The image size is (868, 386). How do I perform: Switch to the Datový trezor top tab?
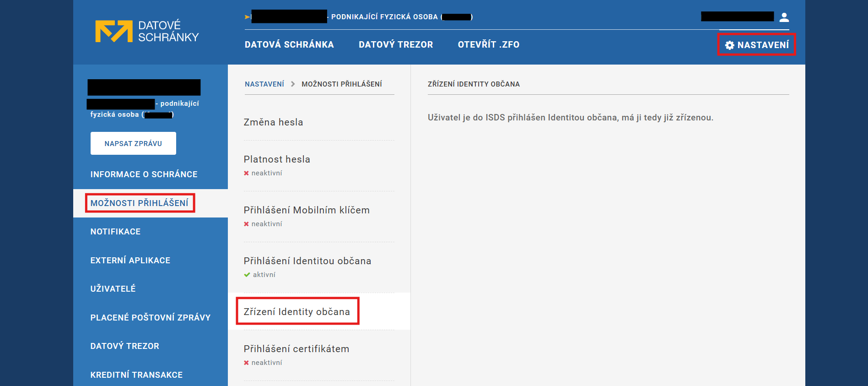click(395, 44)
